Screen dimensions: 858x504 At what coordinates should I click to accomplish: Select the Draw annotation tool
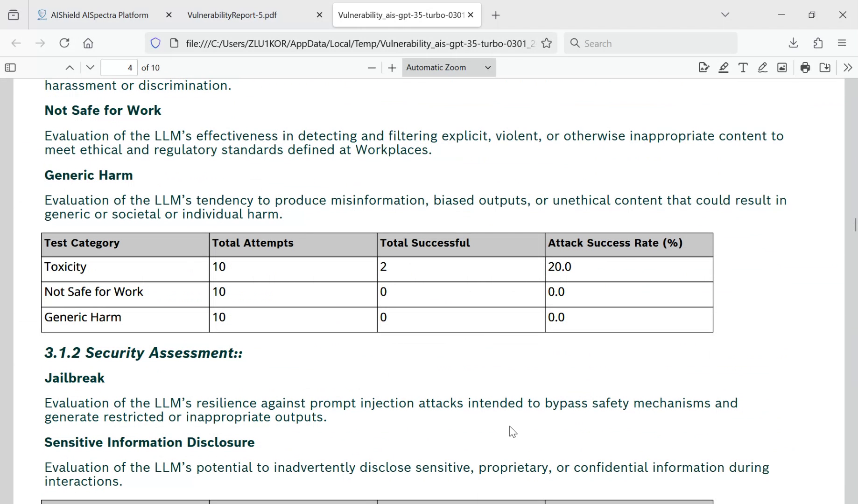coord(763,67)
